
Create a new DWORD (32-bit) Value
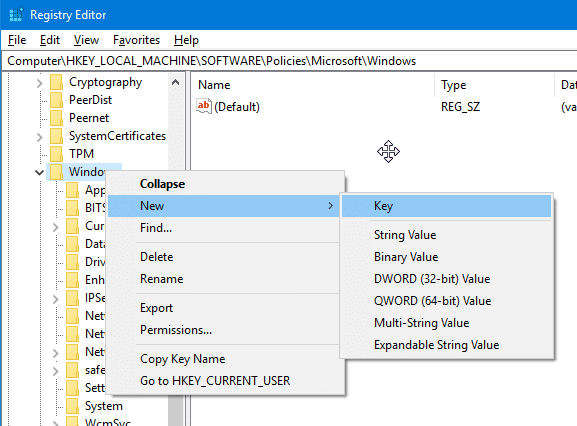click(x=446, y=279)
